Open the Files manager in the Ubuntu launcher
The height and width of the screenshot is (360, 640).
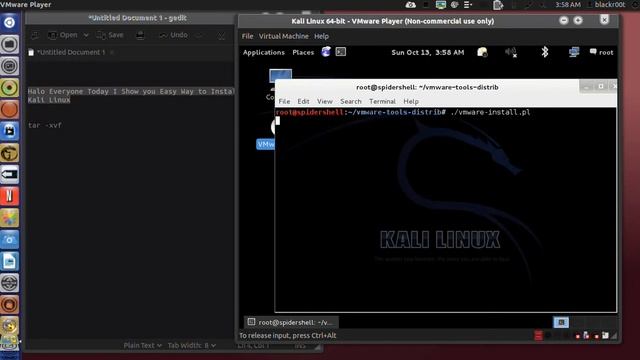(x=9, y=44)
